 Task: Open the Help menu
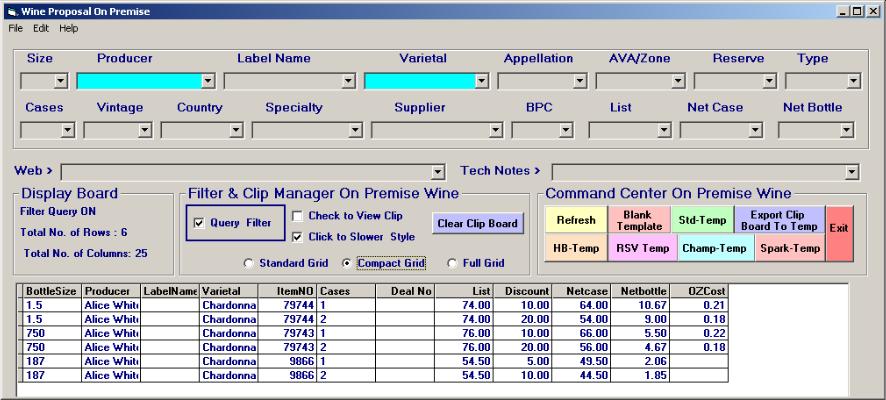pos(68,28)
